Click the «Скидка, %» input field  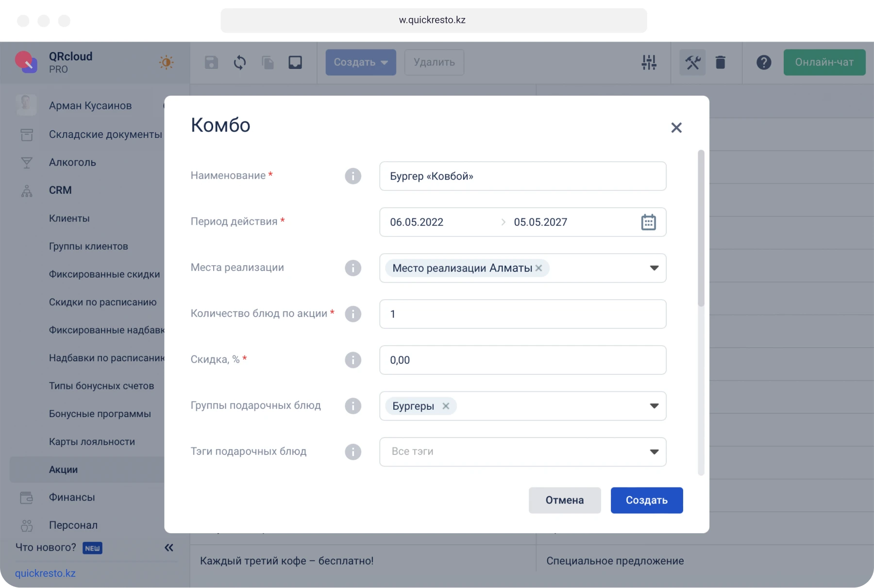[522, 360]
